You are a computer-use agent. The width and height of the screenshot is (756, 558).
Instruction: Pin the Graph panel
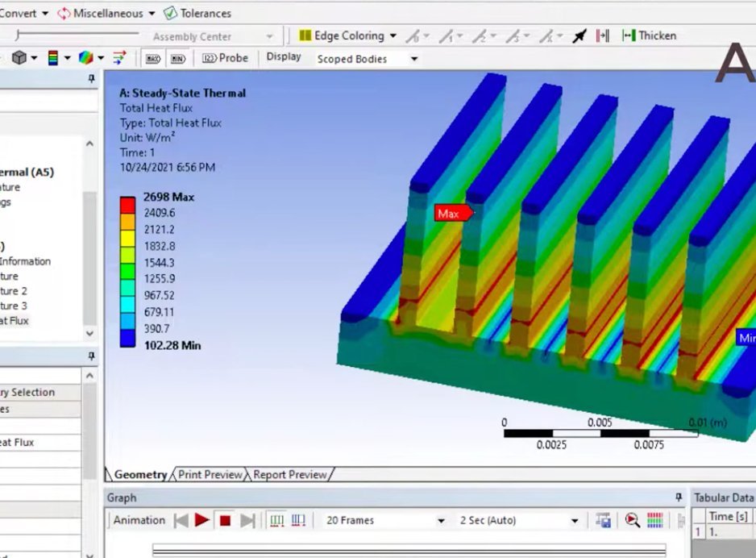click(679, 498)
